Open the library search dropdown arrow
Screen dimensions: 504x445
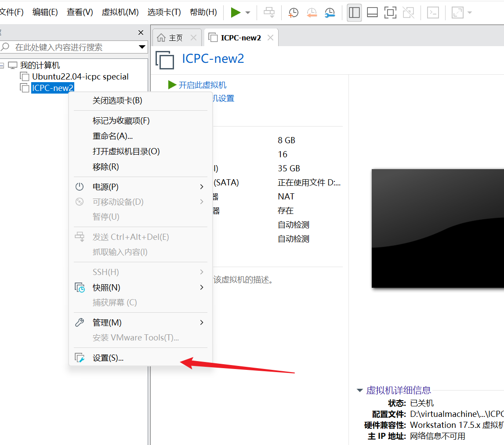[x=141, y=47]
